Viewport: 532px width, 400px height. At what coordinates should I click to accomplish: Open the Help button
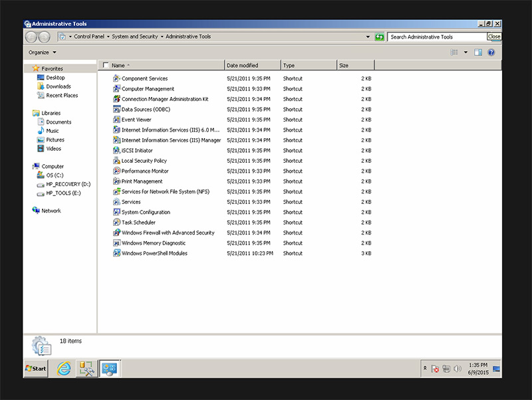click(x=491, y=52)
